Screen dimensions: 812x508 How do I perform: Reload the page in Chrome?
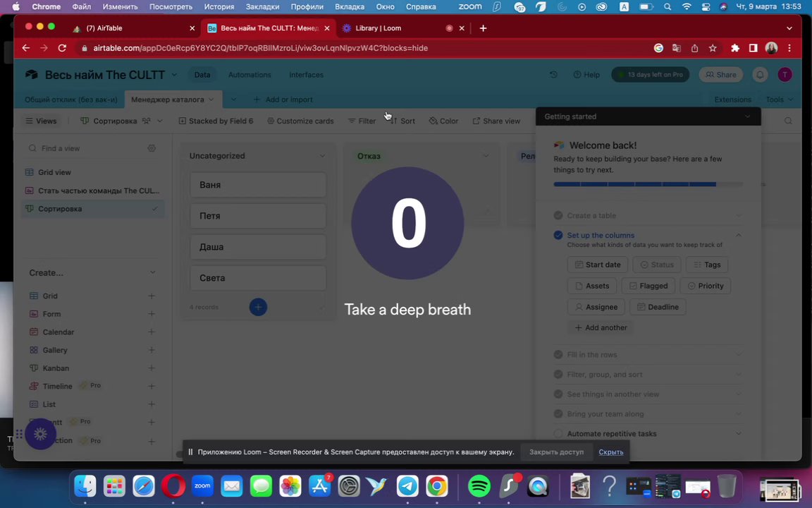62,48
